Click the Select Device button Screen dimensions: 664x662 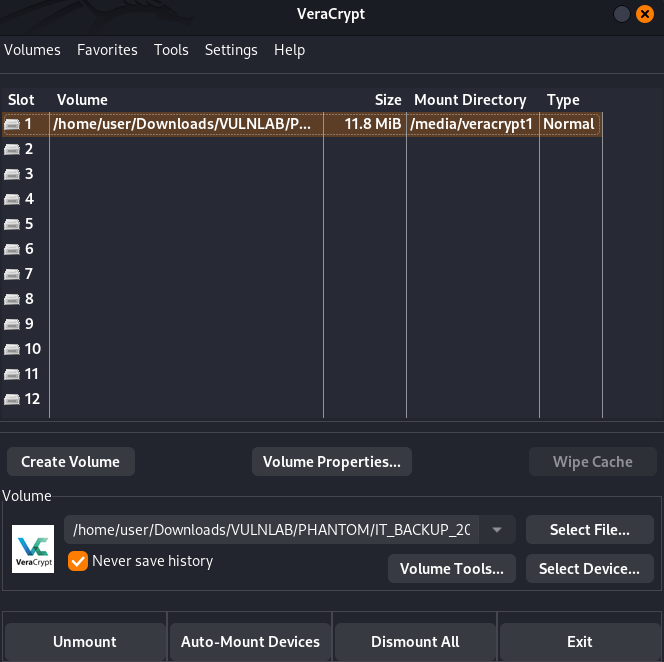pyautogui.click(x=589, y=568)
